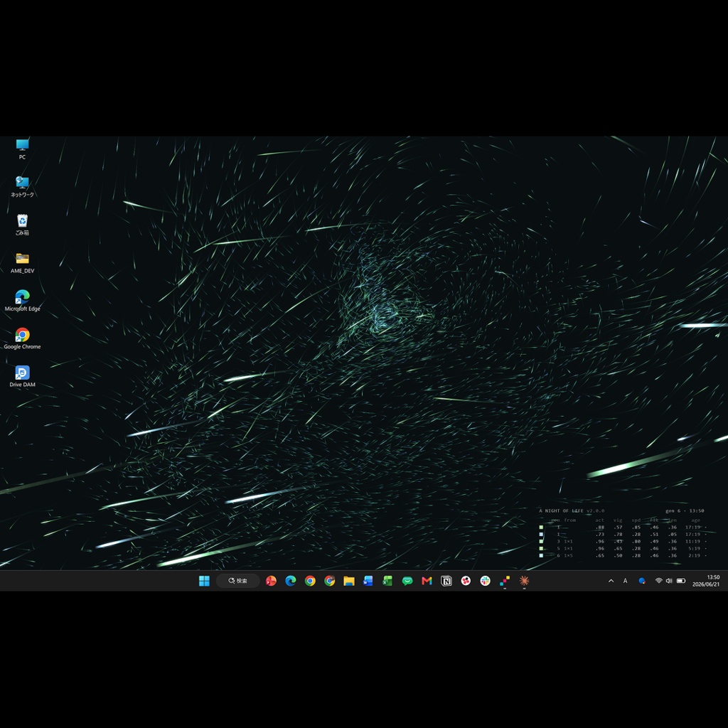Open the Wi-Fi network quick settings
This screenshot has height=728, width=728.
pyautogui.click(x=658, y=581)
